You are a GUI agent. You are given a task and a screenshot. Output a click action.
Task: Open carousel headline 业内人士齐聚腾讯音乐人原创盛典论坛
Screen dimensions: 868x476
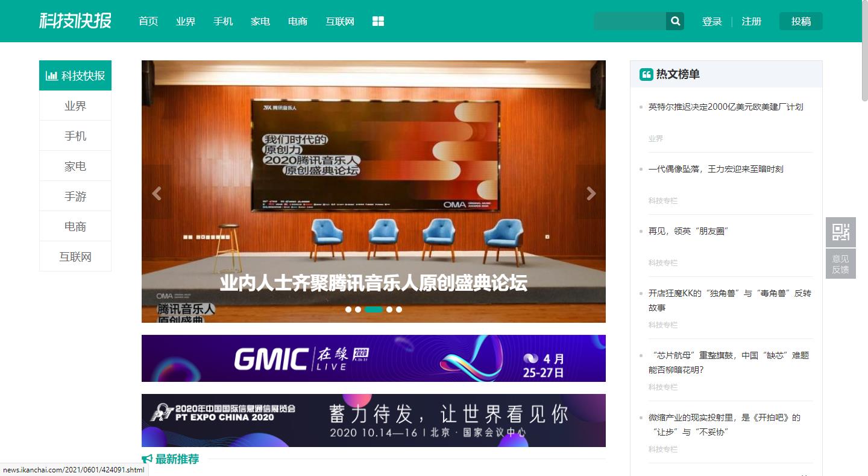[x=374, y=282]
